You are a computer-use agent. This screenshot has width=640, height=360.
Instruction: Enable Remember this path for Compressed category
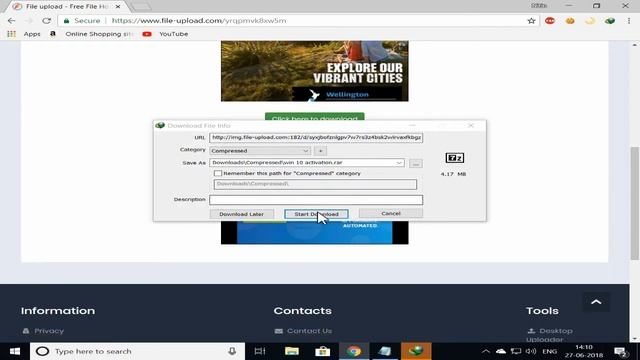(218, 173)
